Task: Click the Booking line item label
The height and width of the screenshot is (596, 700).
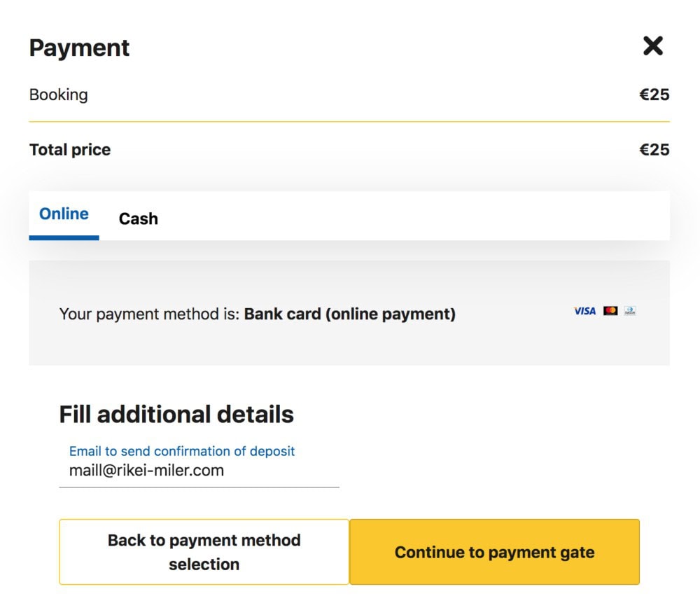Action: 59,95
